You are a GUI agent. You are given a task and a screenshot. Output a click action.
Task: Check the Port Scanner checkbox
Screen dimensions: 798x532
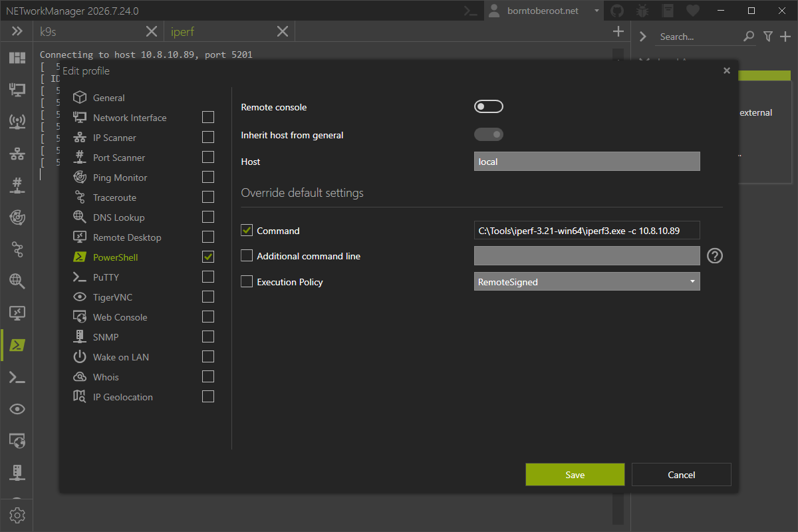coord(208,157)
